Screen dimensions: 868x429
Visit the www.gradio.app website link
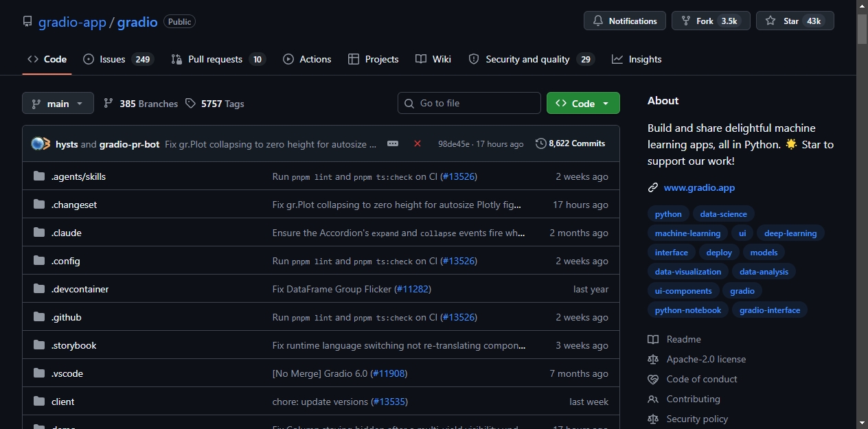(x=699, y=187)
